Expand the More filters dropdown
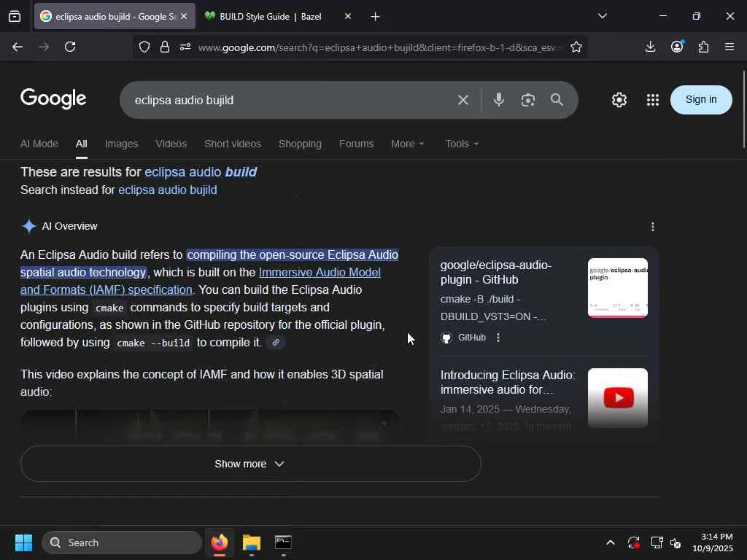Viewport: 747px width, 560px height. point(407,144)
